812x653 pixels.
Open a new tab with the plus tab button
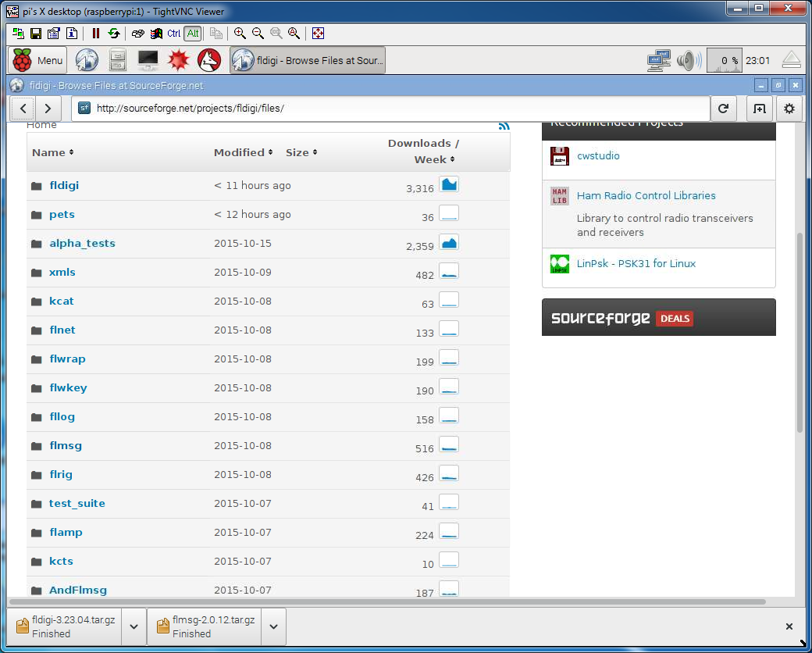tap(759, 109)
